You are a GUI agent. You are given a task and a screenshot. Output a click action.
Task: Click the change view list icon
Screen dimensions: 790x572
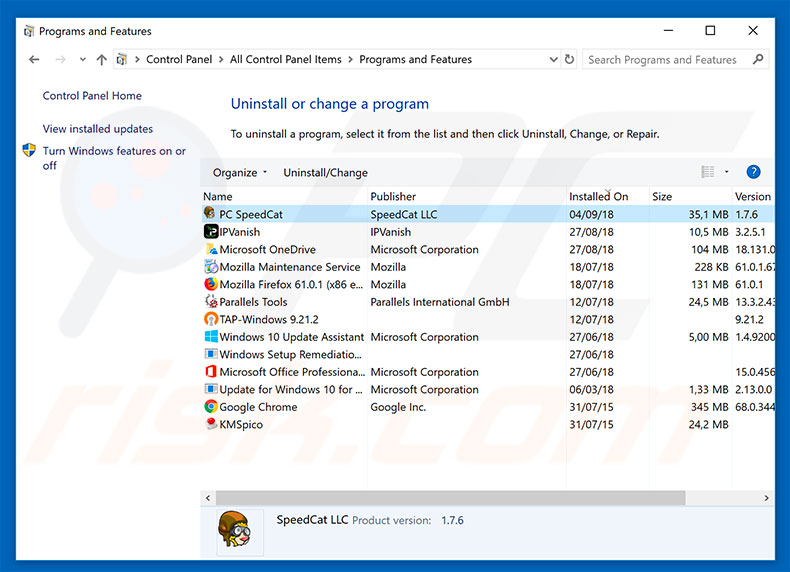707,172
